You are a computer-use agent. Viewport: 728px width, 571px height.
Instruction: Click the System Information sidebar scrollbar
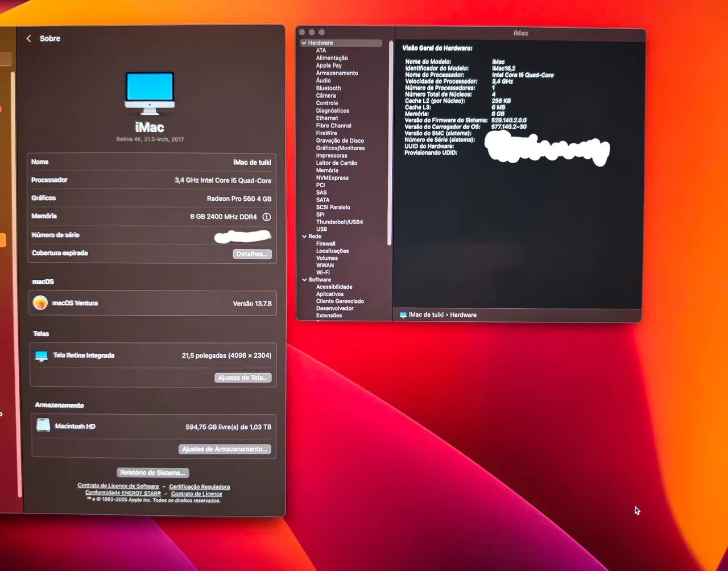(x=391, y=142)
